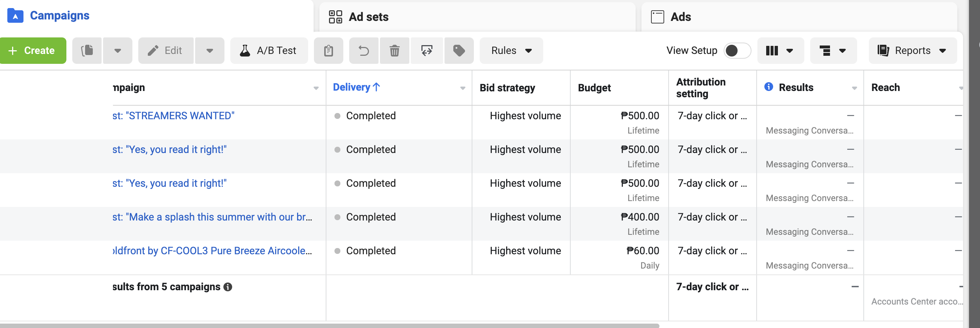Click the info icon beside Results header
Screen dimensions: 980x328
[x=768, y=87]
